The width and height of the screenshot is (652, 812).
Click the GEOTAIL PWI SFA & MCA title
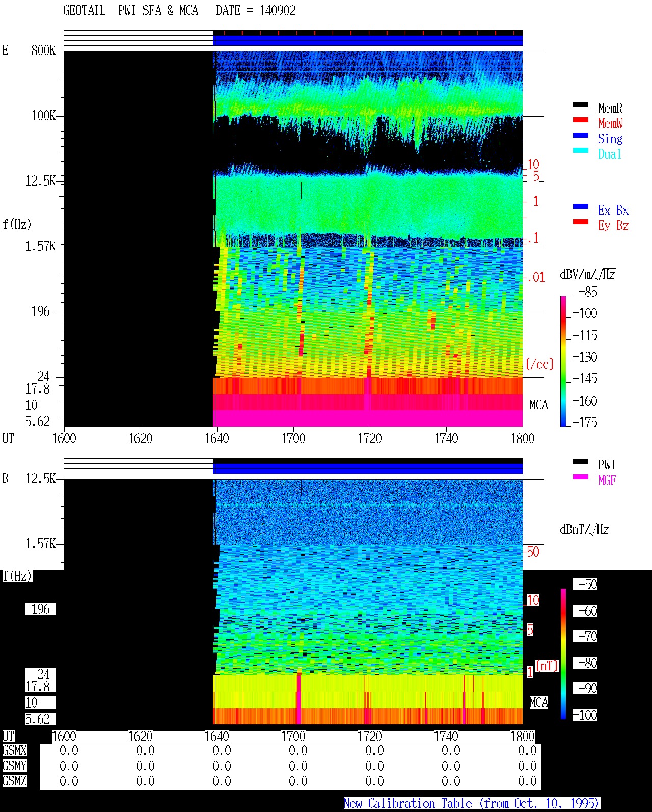130,11
